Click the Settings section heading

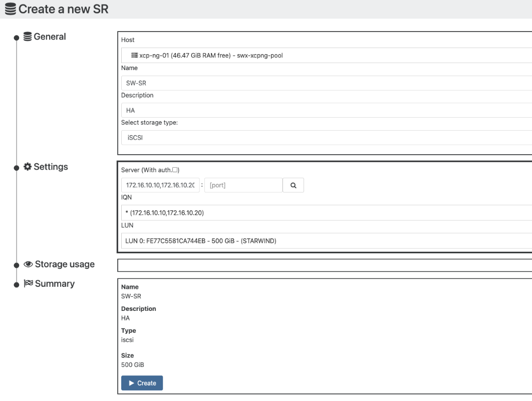click(51, 167)
